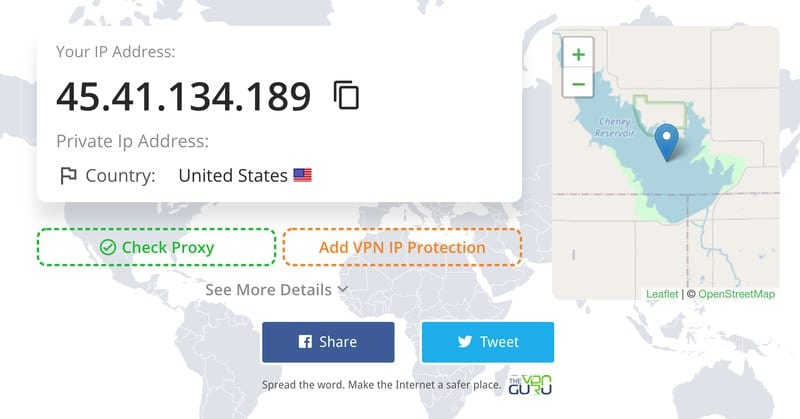
Task: Open the OpenStreetMap attribution link
Action: 736,294
